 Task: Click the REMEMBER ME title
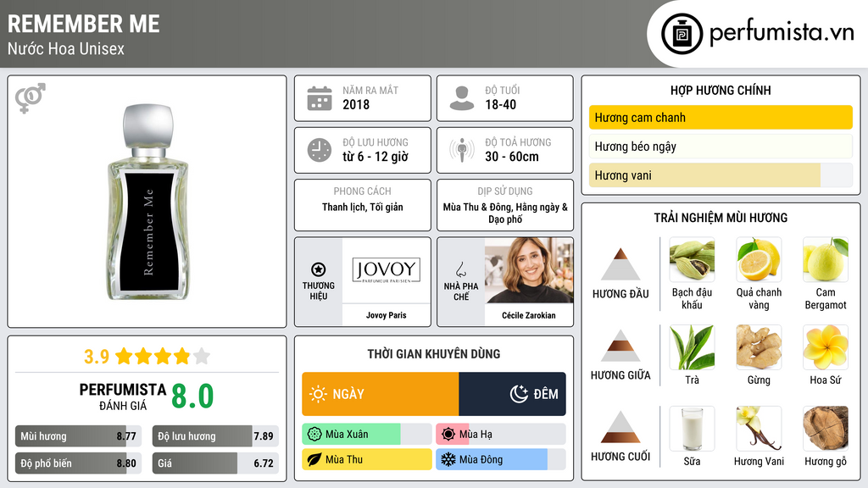click(84, 24)
